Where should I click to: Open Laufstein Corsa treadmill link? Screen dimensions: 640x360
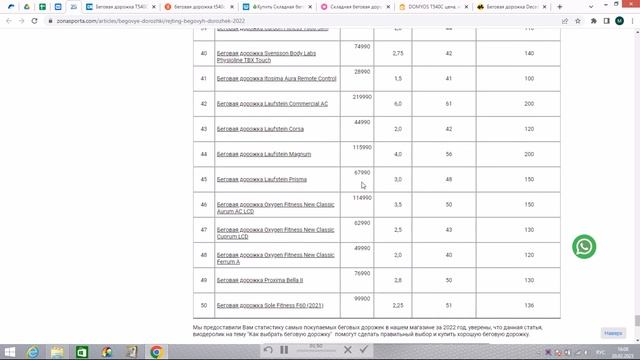260,129
